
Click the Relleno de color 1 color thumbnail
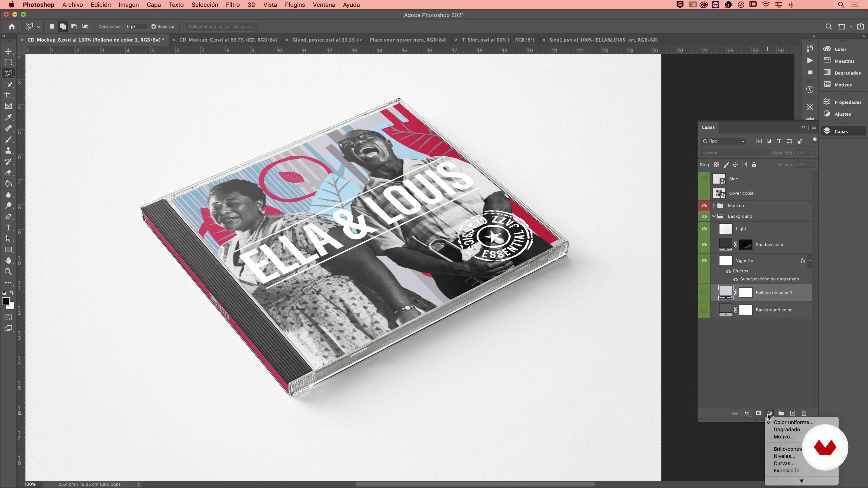point(725,293)
